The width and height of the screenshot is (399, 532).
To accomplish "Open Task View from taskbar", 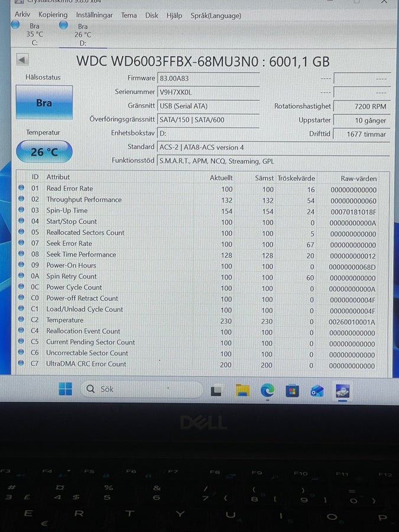I will click(216, 391).
